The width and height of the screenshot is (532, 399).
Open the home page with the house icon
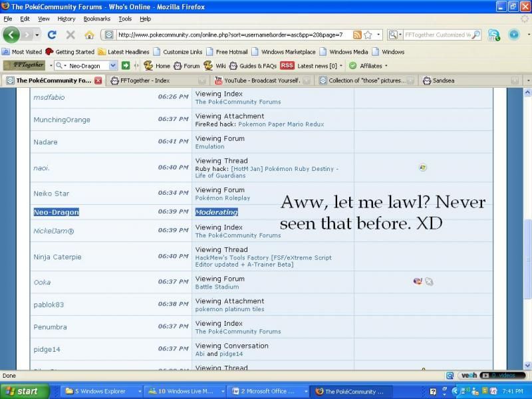tap(89, 35)
